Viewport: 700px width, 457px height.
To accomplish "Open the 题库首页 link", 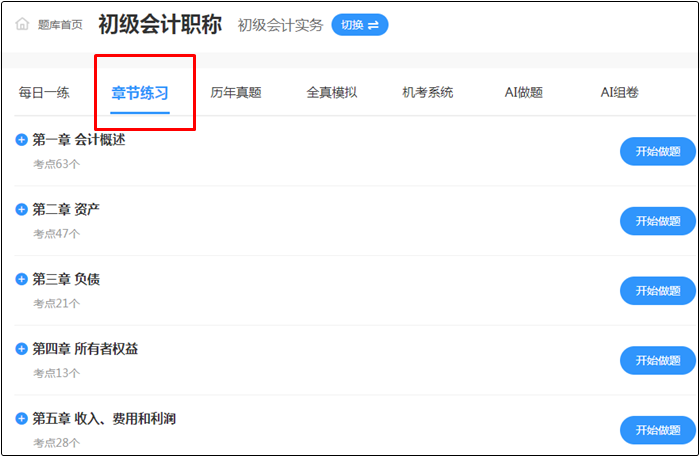I will [x=60, y=25].
